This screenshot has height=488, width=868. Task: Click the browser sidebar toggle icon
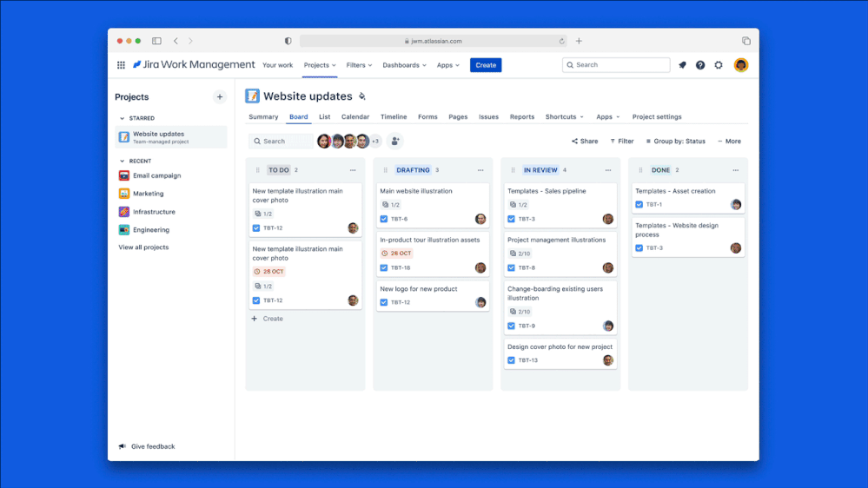[156, 41]
